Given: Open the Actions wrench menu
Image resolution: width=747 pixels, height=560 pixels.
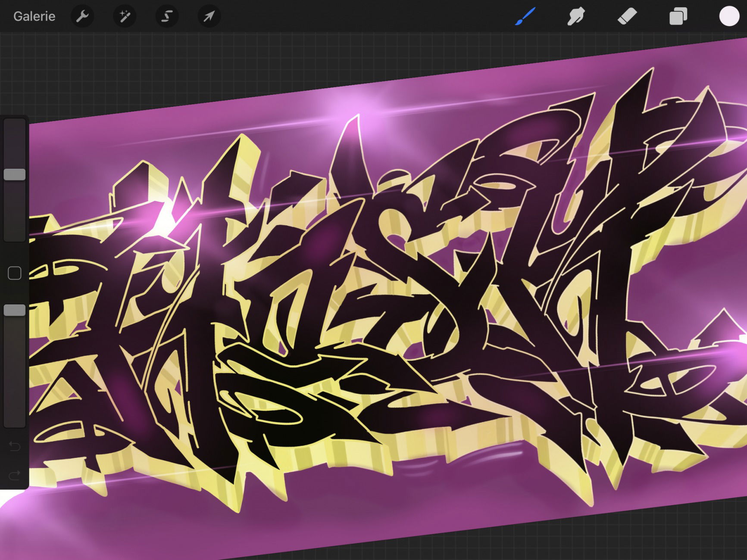Looking at the screenshot, I should tap(82, 16).
